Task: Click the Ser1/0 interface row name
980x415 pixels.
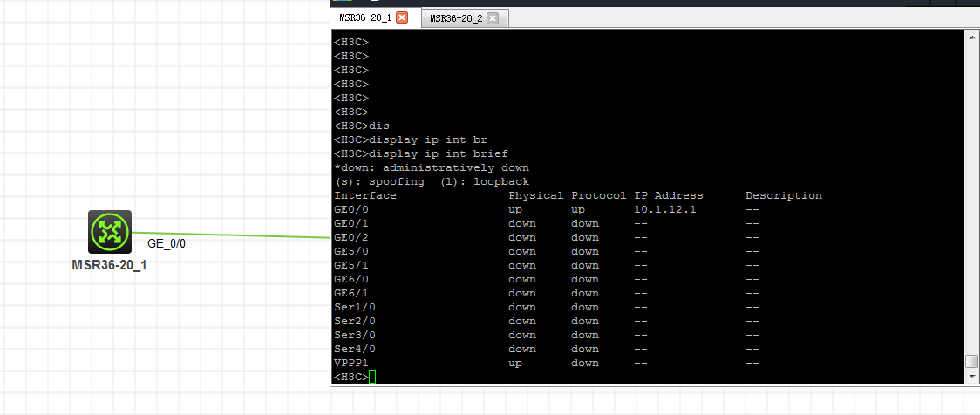Action: pyautogui.click(x=355, y=308)
